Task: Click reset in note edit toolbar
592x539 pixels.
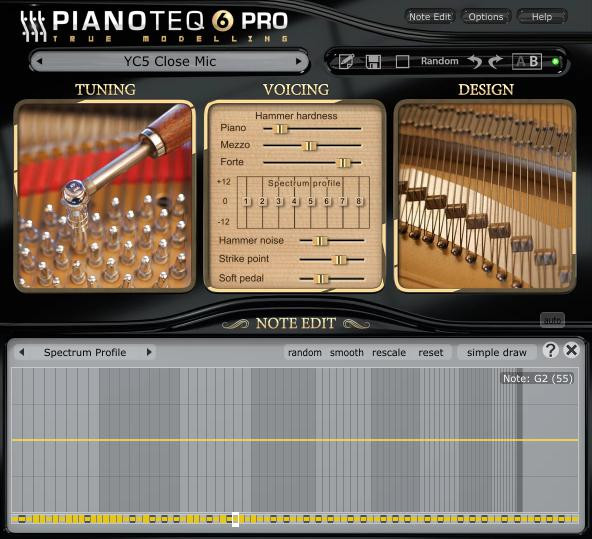Action: (x=431, y=353)
